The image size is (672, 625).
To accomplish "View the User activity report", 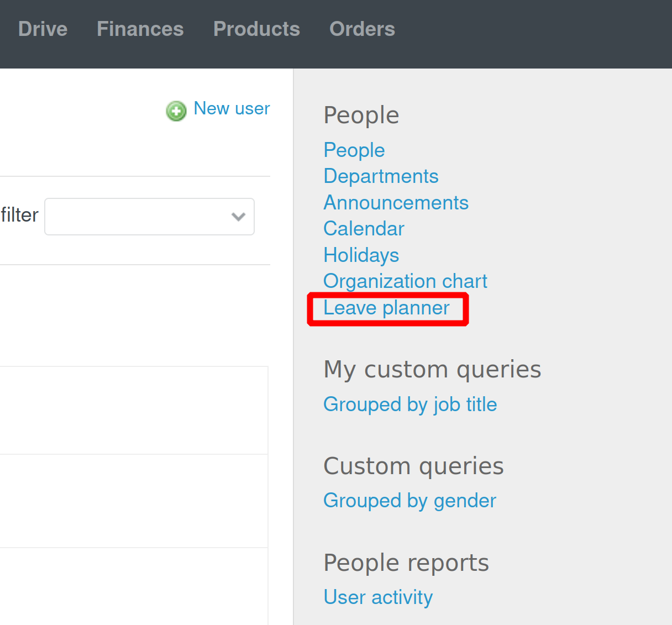I will click(x=378, y=597).
